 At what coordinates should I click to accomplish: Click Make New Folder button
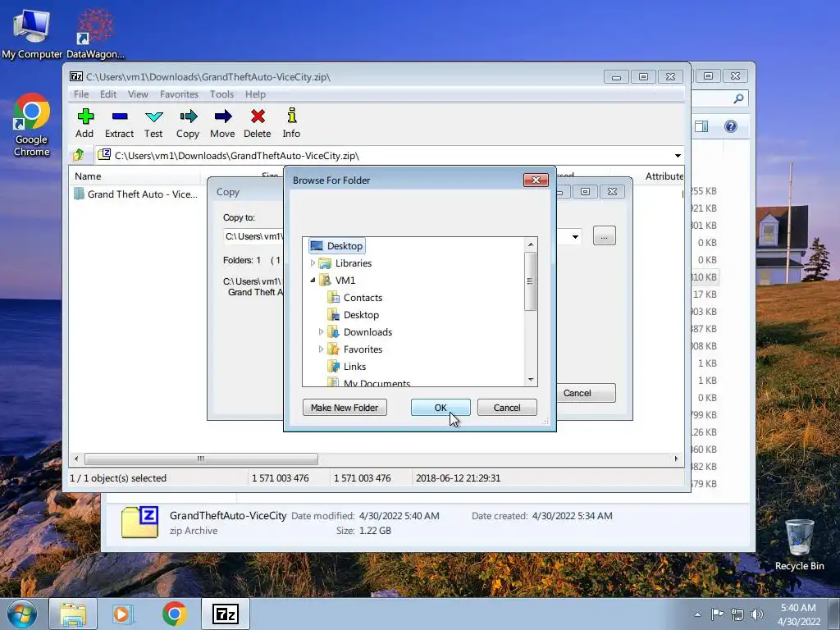click(x=345, y=408)
